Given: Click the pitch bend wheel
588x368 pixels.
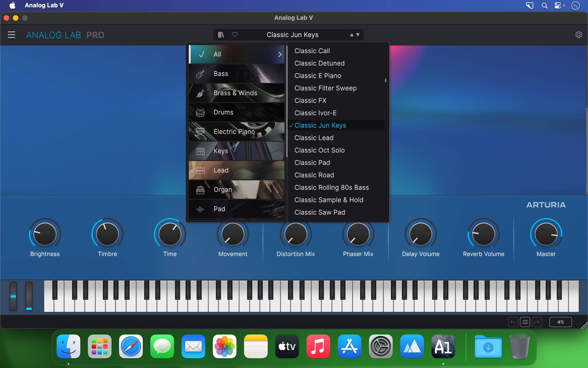Looking at the screenshot, I should coord(13,296).
